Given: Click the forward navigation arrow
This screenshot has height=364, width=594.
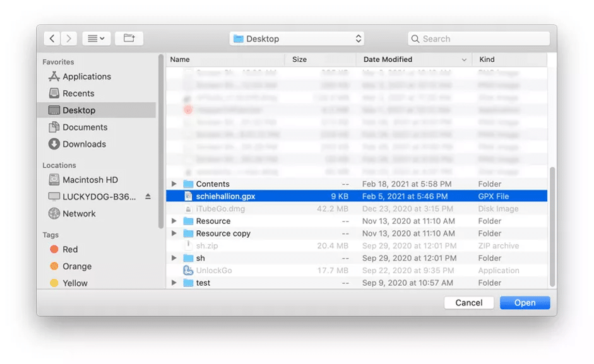Looking at the screenshot, I should click(x=69, y=38).
